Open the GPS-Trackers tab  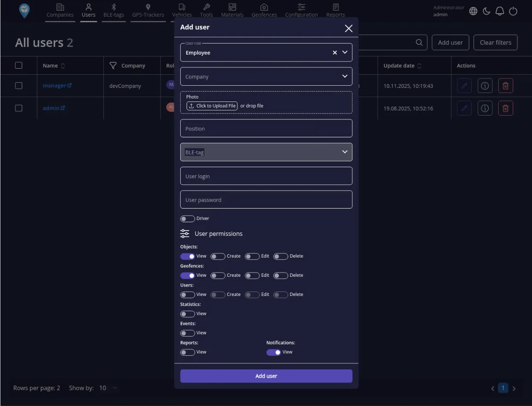(148, 11)
